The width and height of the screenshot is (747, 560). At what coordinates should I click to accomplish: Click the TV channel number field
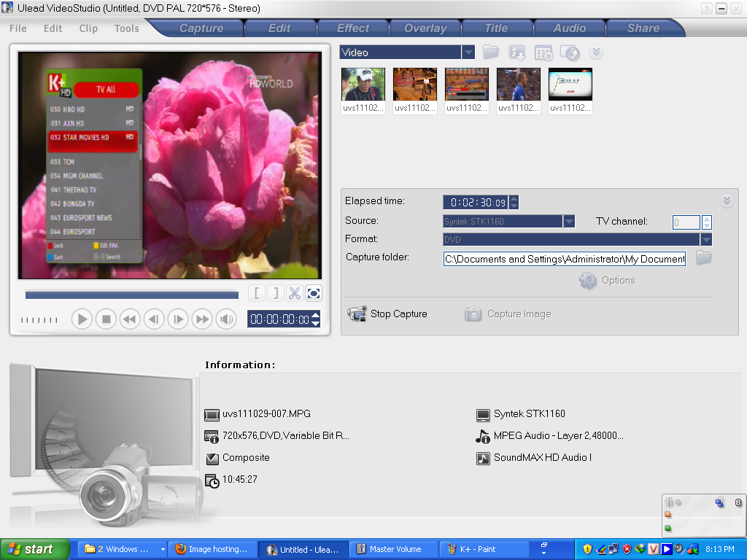click(x=686, y=222)
